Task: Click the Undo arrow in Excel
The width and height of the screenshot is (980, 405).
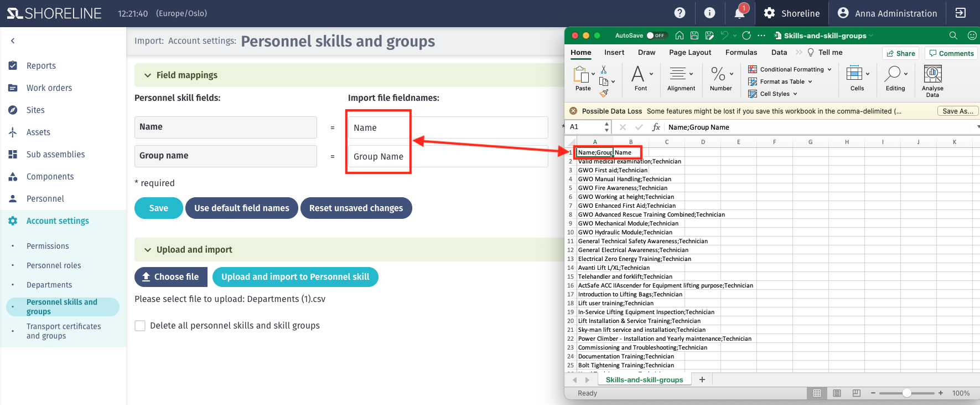Action: click(x=724, y=35)
